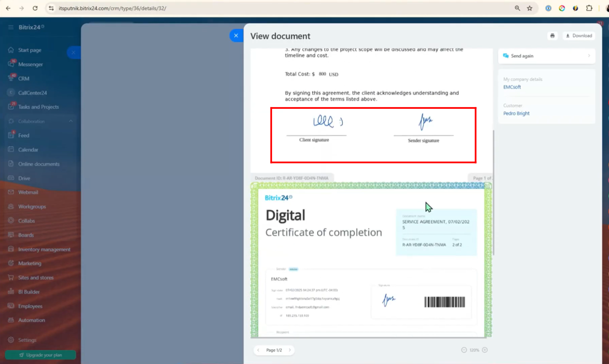This screenshot has width=609, height=364.
Task: Bookmark this page with star icon
Action: pos(530,8)
